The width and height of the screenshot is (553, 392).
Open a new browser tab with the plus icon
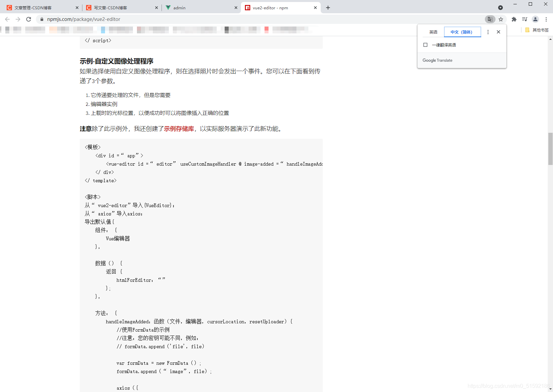pyautogui.click(x=328, y=7)
